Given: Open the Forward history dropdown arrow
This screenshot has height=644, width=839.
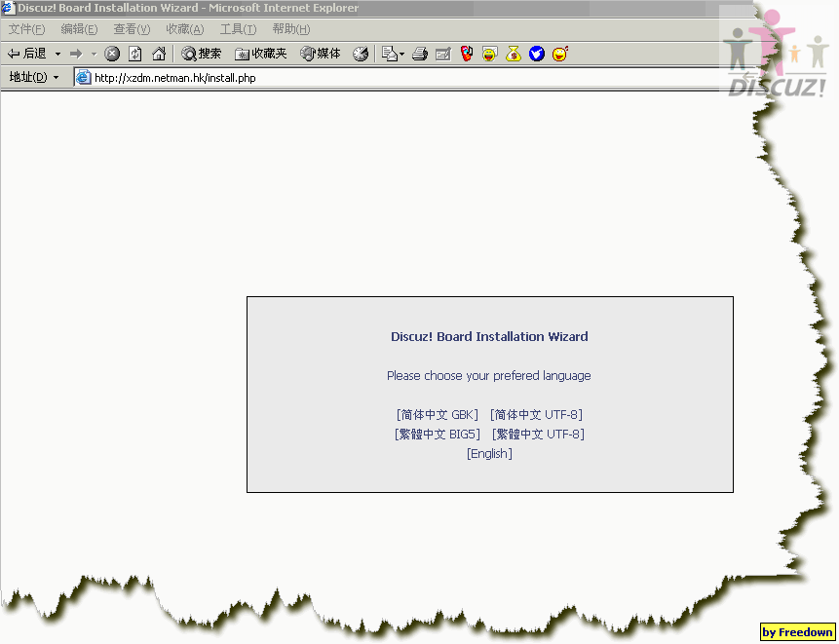Looking at the screenshot, I should pyautogui.click(x=95, y=54).
